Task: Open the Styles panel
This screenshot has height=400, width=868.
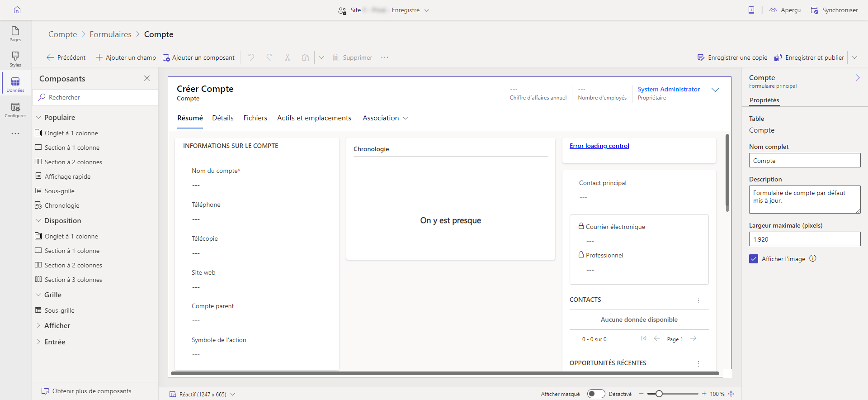Action: coord(15,59)
